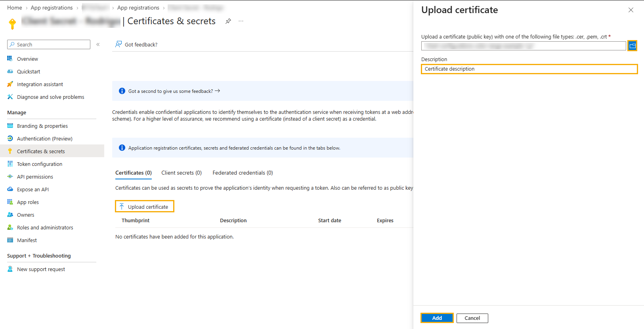
Task: Switch to Federated credentials (0) tab
Action: tap(243, 173)
